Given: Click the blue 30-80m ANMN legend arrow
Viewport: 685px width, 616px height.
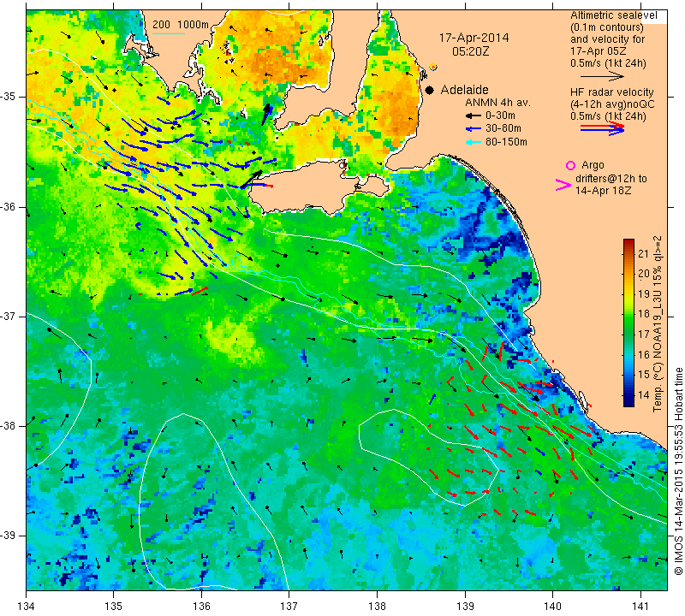Looking at the screenshot, I should point(473,129).
